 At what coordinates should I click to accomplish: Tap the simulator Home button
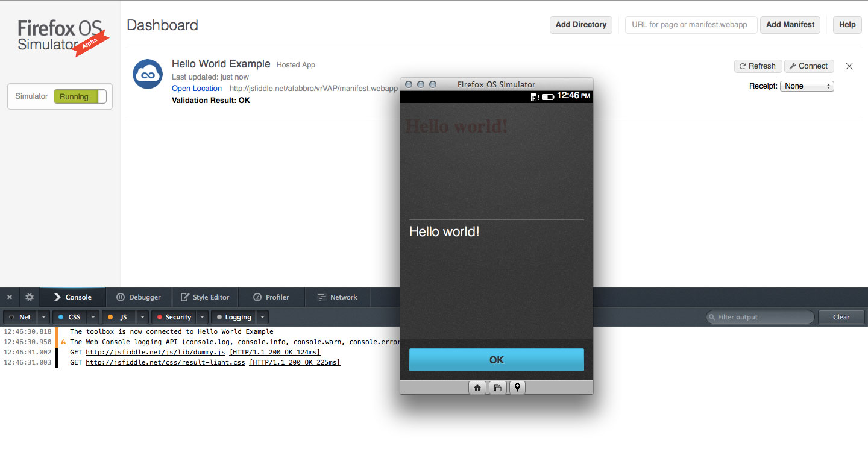tap(477, 388)
